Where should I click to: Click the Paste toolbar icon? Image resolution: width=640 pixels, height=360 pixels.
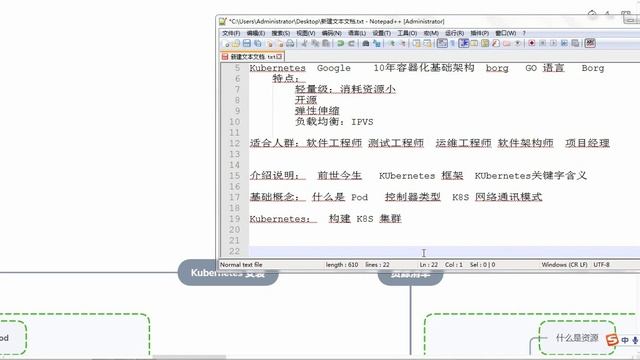tap(326, 43)
